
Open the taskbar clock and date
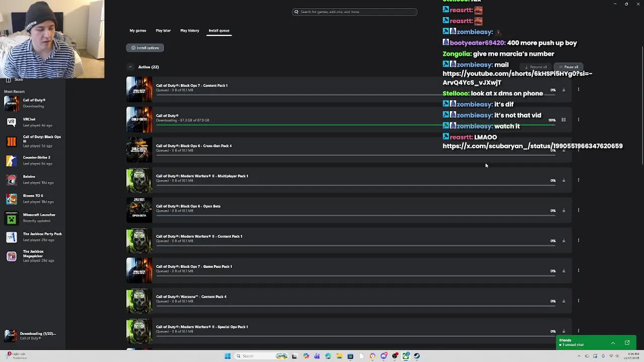click(x=631, y=356)
